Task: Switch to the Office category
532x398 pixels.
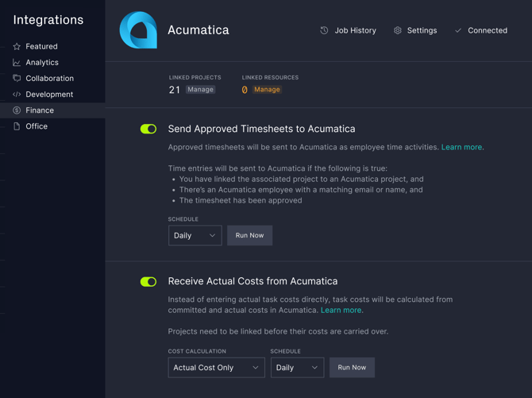Action: coord(52,126)
